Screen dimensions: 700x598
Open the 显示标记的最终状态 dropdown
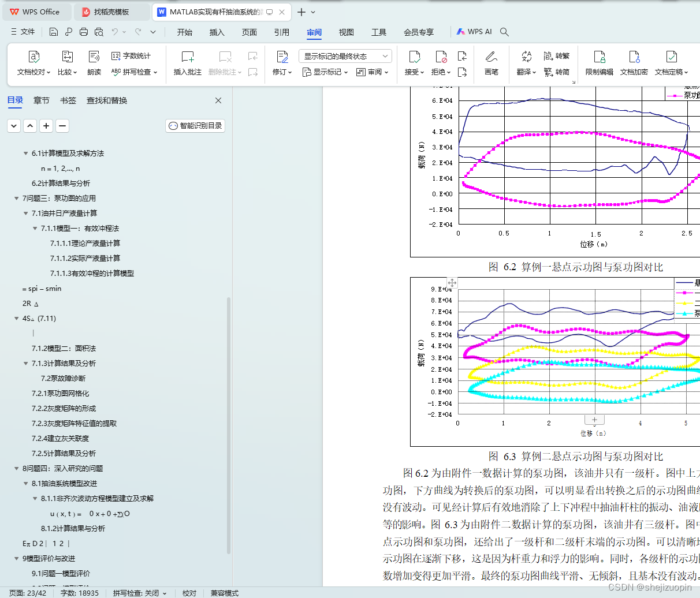click(x=345, y=56)
